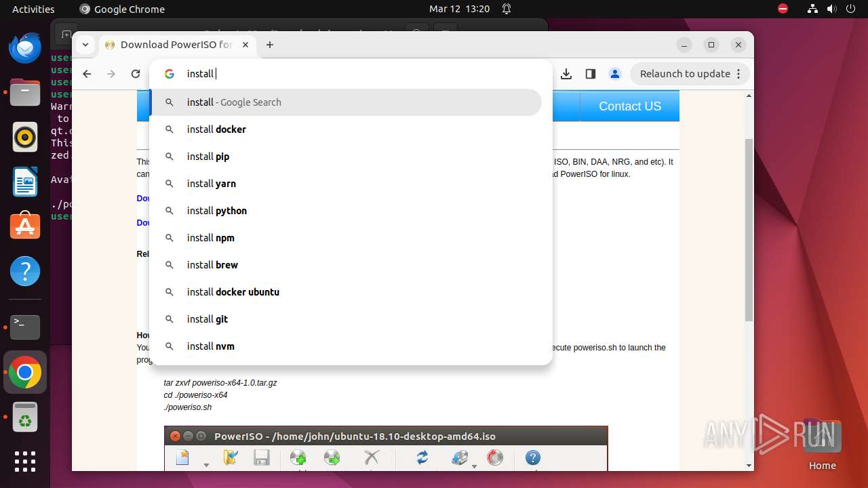Screen dimensions: 868x488
Task: Open the Files manager dock icon
Action: (25, 91)
